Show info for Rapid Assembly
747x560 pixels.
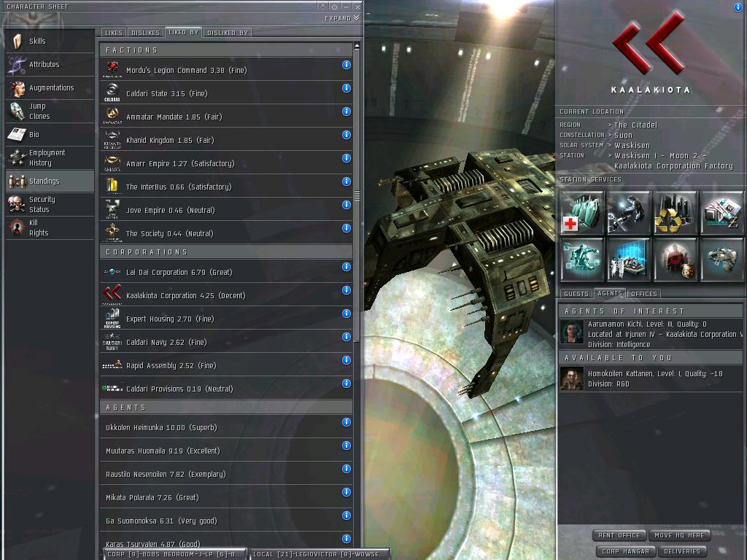point(347,360)
